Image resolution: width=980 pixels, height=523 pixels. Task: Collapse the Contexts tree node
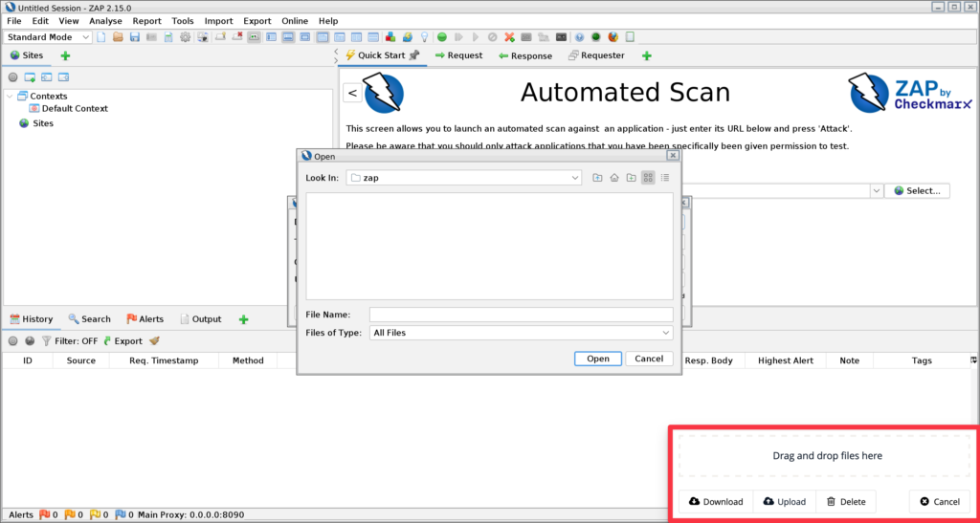(10, 97)
